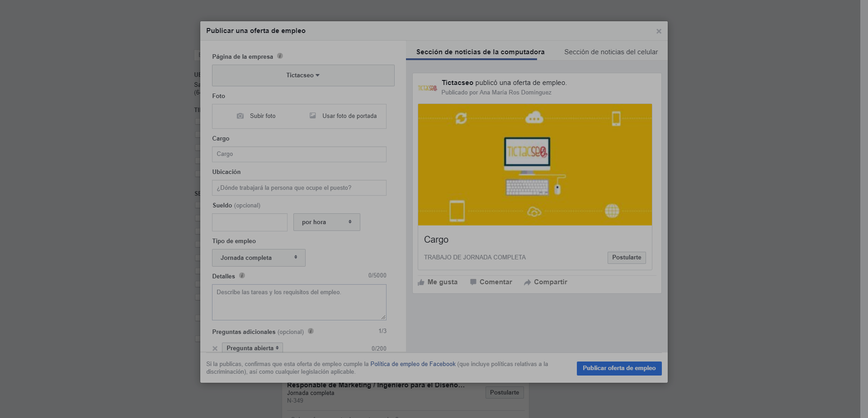Viewport: 868px width, 418px height.
Task: Switch to Sección de noticias del celular tab
Action: point(611,52)
